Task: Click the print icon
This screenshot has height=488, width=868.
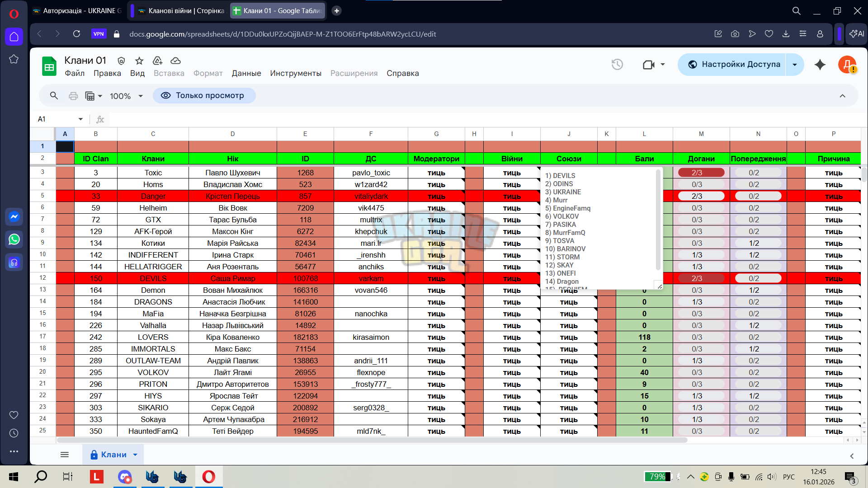Action: (73, 96)
